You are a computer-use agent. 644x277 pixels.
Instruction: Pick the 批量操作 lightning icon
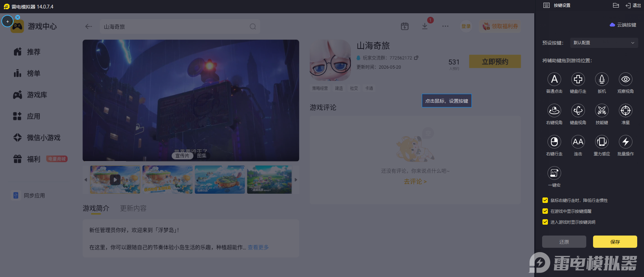(626, 142)
